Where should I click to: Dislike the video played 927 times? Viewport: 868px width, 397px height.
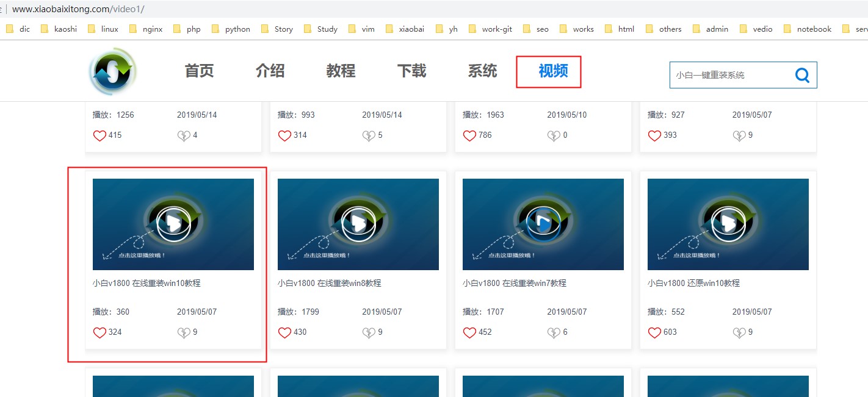(x=739, y=135)
